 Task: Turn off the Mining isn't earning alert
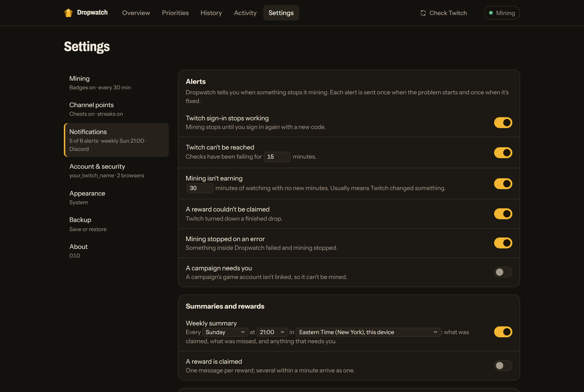503,183
